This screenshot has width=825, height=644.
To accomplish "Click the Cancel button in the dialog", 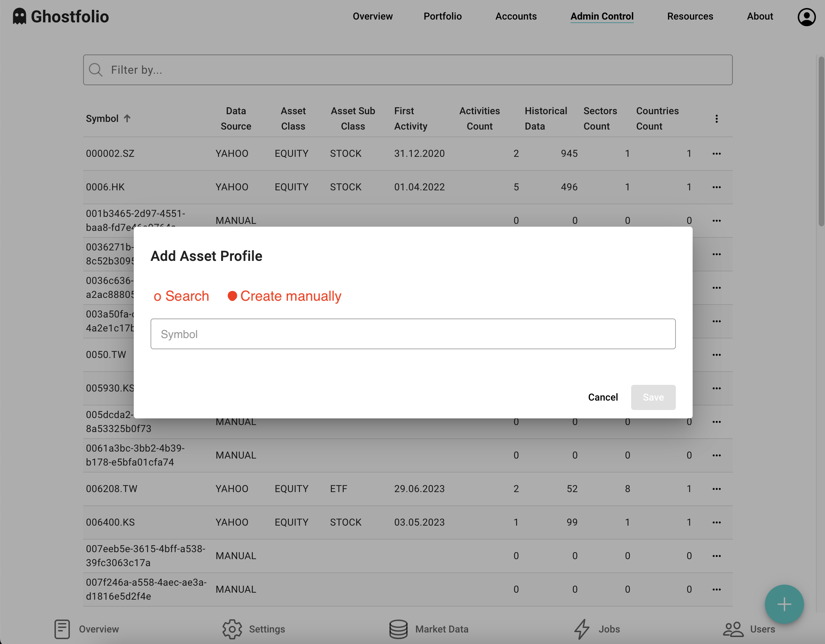I will (603, 397).
